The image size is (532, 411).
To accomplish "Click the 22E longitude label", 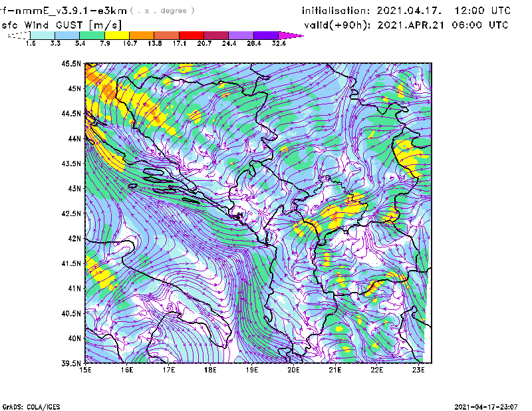I will (376, 370).
